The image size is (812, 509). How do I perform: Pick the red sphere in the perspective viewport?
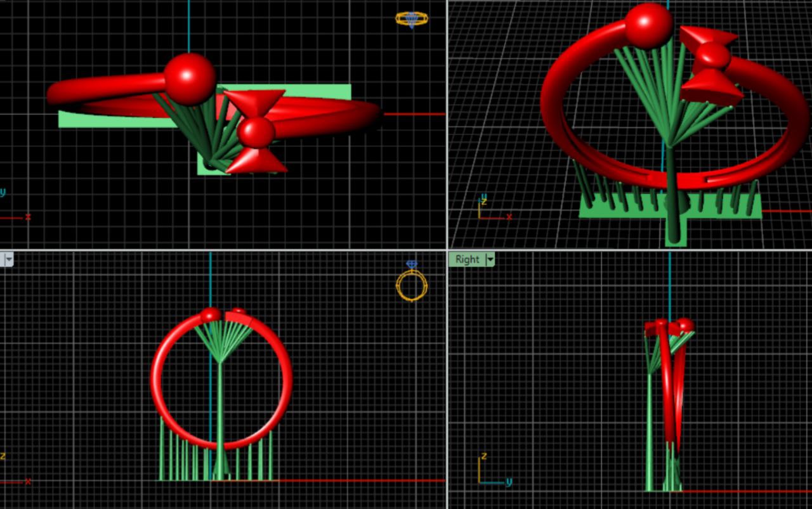(648, 26)
